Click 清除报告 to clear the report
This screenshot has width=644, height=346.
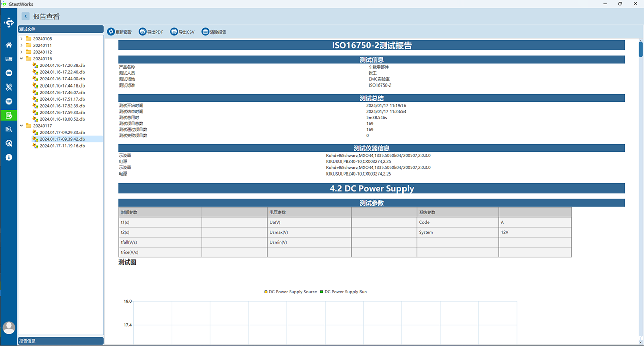coord(214,32)
